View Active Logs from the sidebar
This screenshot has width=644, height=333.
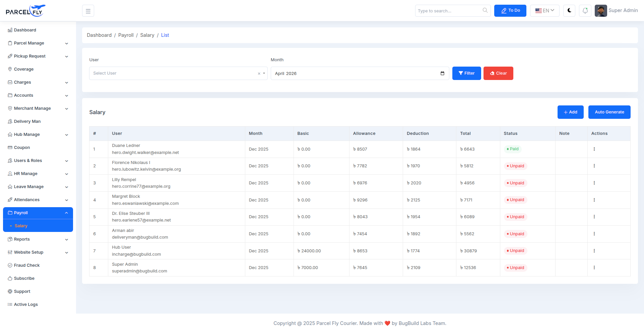(25, 304)
